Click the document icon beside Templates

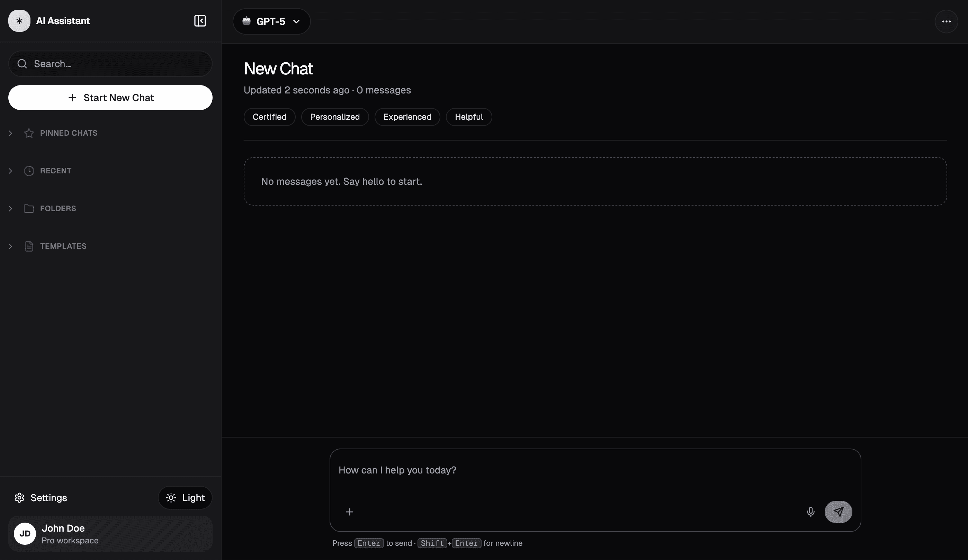tap(29, 246)
